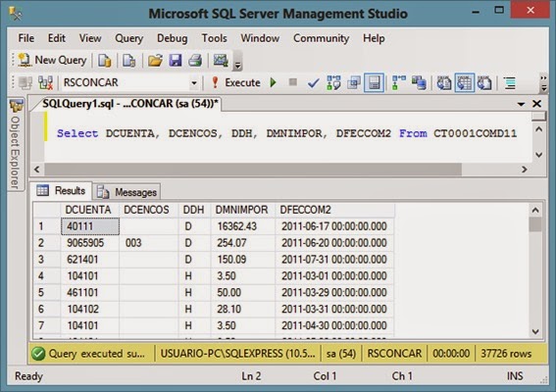The height and width of the screenshot is (392, 556).
Task: Click editor horizontal scroll left arrow
Action: 37,170
